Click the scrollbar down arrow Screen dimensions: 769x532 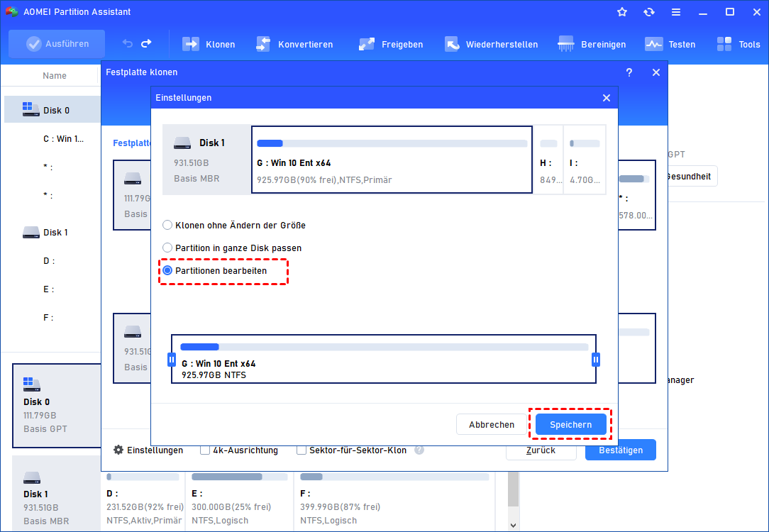point(513,525)
